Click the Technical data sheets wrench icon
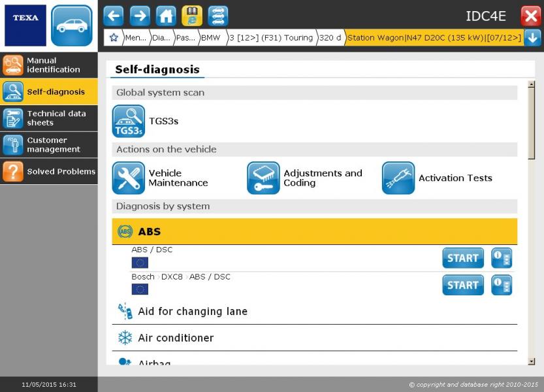 13,118
